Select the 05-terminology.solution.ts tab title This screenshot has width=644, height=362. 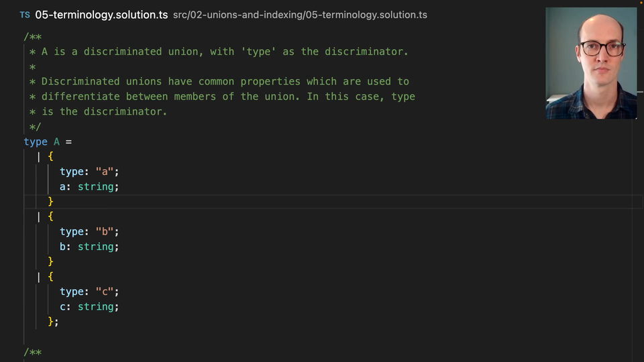click(x=101, y=15)
